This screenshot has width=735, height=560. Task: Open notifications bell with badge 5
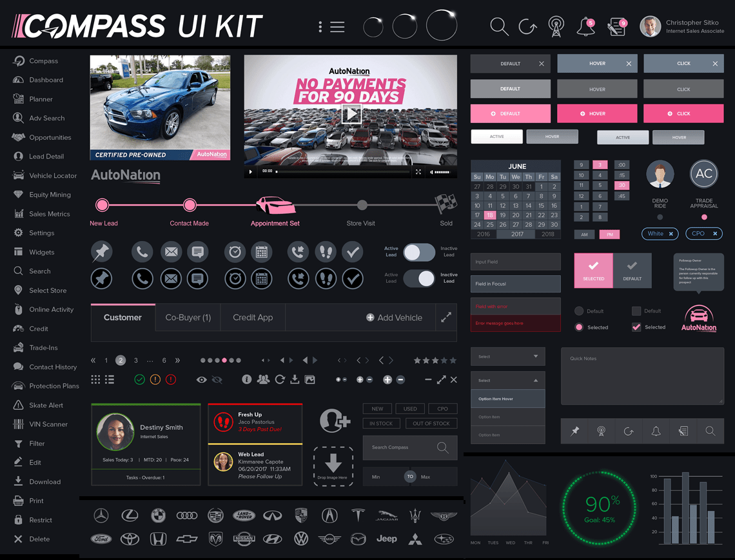[x=585, y=26]
